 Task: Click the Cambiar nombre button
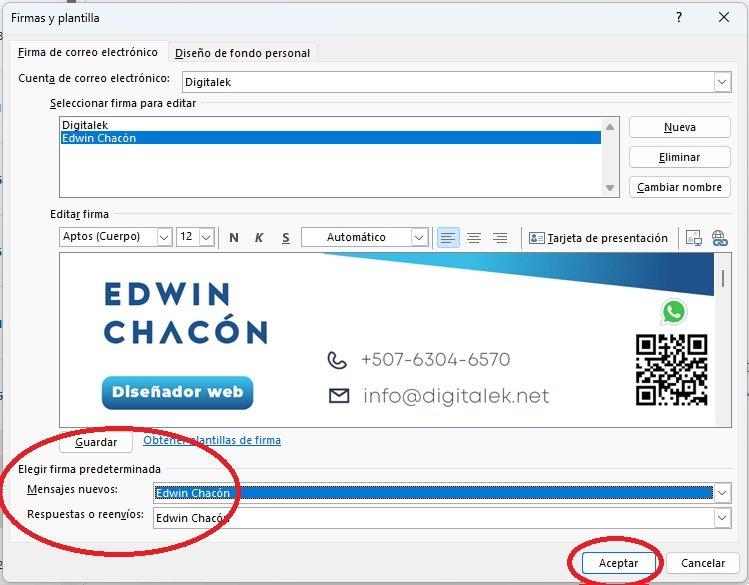[679, 187]
